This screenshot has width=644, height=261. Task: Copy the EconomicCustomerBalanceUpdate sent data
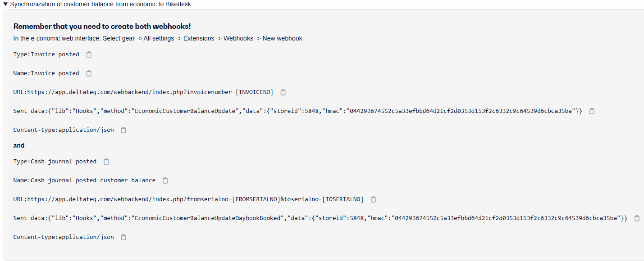click(592, 111)
